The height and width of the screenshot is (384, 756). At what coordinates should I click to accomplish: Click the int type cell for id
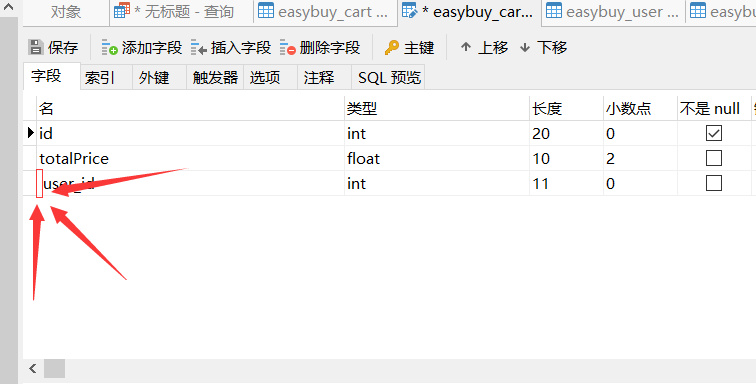click(x=437, y=133)
